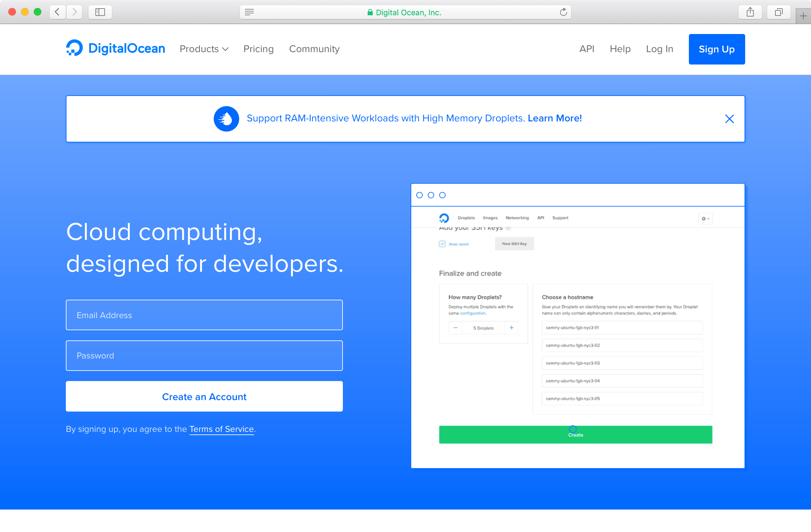The width and height of the screenshot is (811, 532).
Task: Open the Terms of Service link
Action: click(x=221, y=429)
